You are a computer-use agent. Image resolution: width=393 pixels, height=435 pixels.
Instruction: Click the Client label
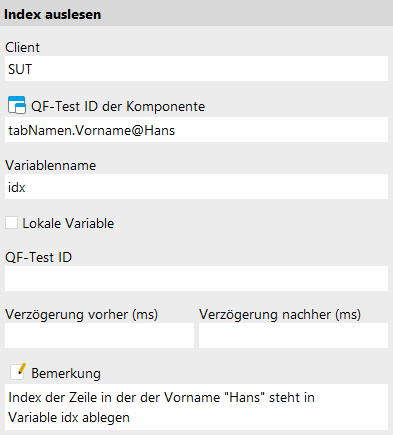22,47
